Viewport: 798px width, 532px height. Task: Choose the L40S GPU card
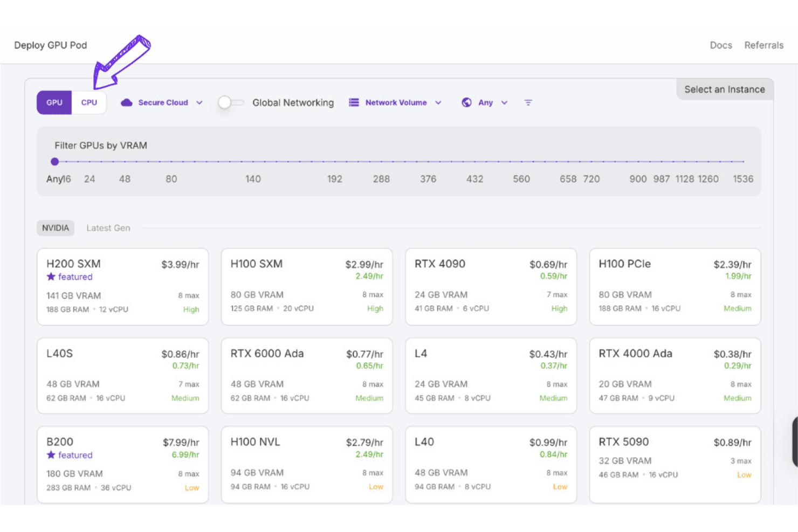pos(122,376)
